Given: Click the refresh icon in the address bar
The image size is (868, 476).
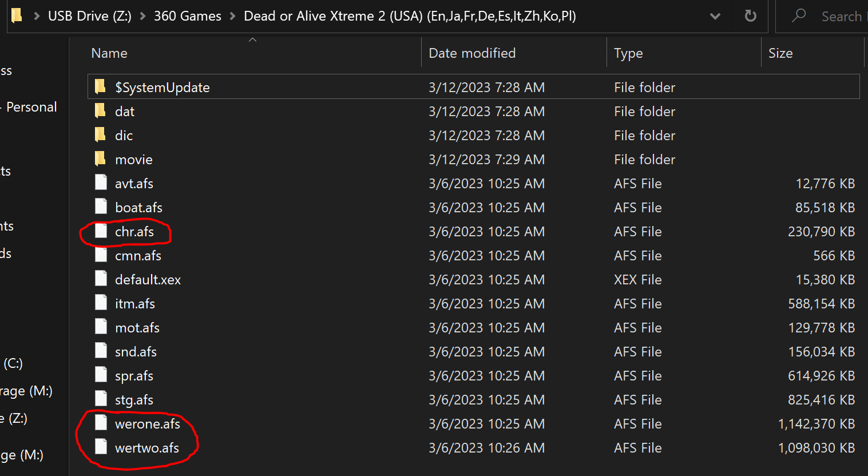Looking at the screenshot, I should pos(750,16).
